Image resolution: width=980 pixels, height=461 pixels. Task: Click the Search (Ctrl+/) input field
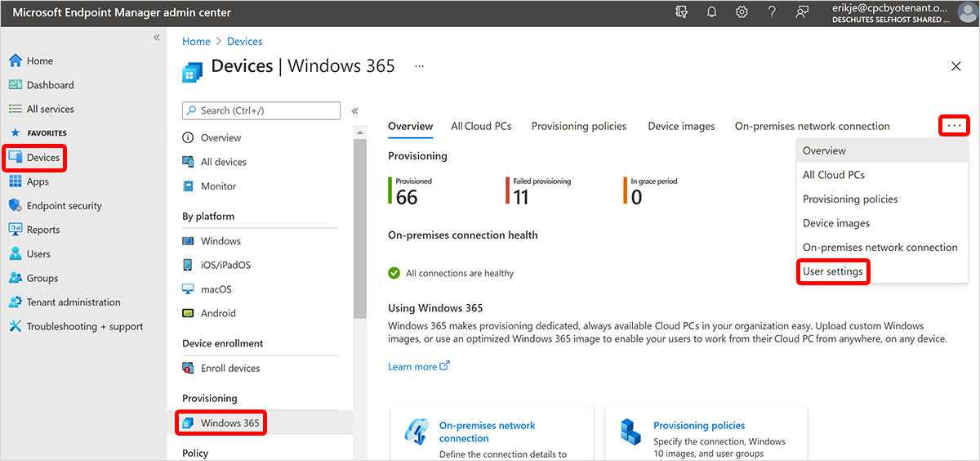[x=261, y=110]
